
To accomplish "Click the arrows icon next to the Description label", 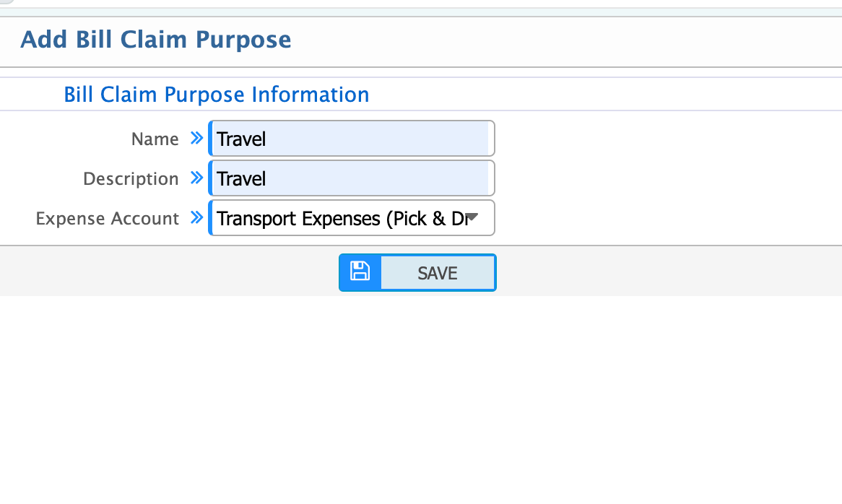I will 196,178.
